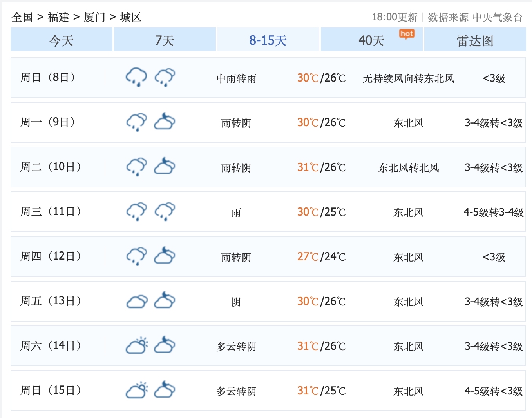This screenshot has height=418, width=532.
Task: Navigate to 福建 via the breadcrumb
Action: click(58, 17)
